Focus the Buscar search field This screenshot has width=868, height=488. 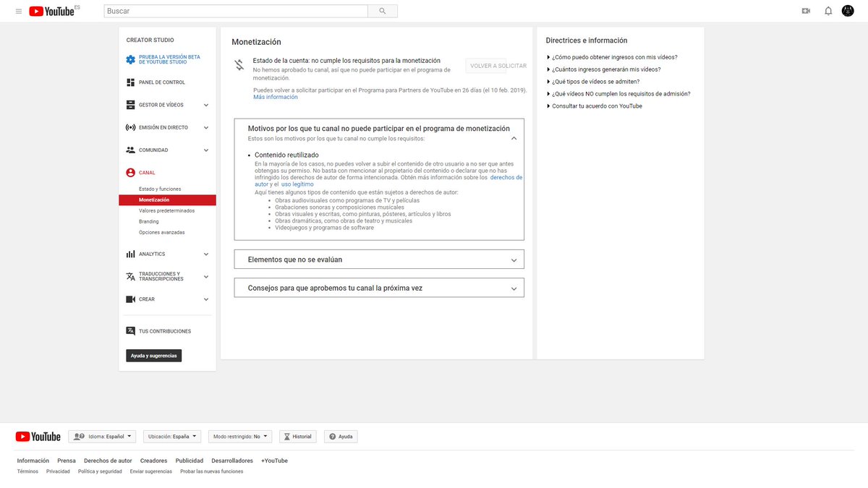(236, 12)
